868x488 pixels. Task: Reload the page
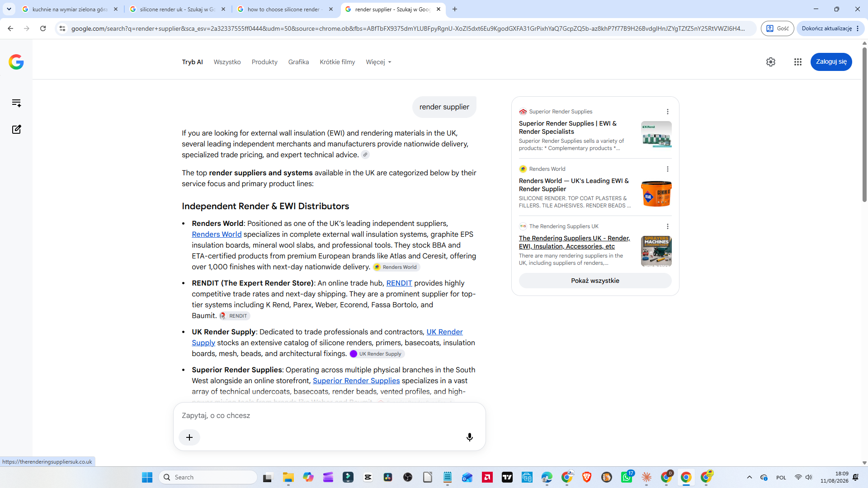click(43, 28)
